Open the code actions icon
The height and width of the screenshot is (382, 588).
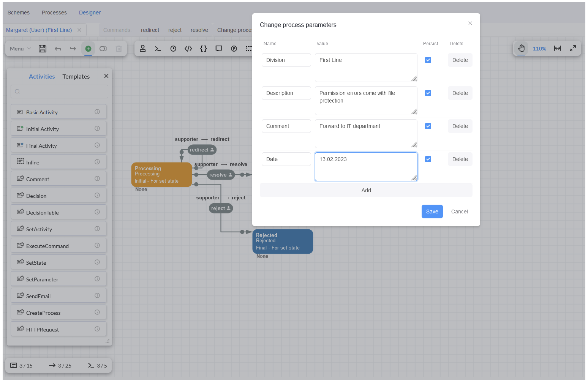[x=188, y=49]
